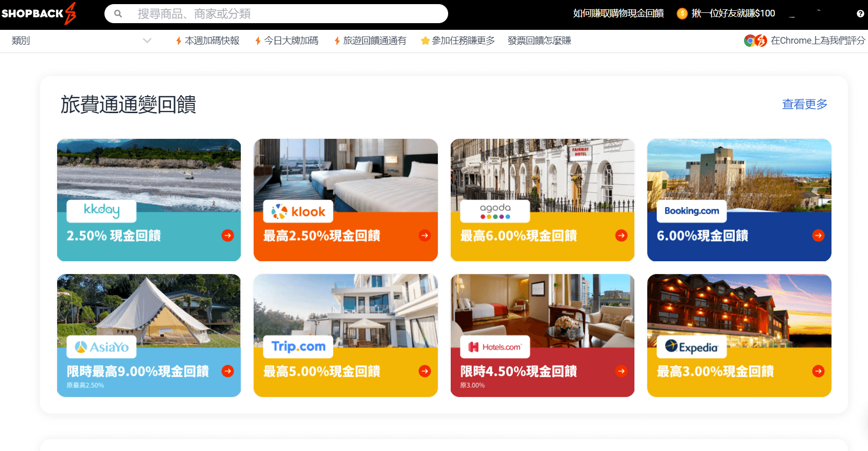
Task: Select Trip.com 最高5.00%現金回饋 text
Action: point(322,371)
